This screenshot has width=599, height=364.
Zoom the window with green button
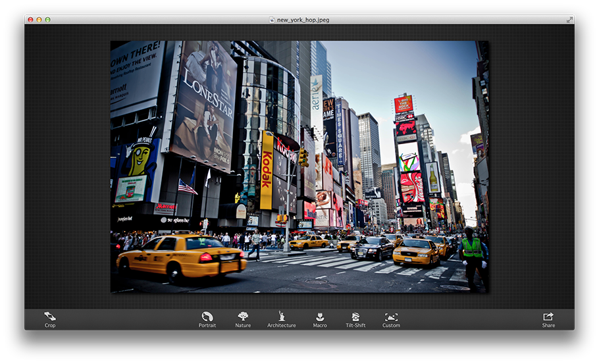point(48,20)
